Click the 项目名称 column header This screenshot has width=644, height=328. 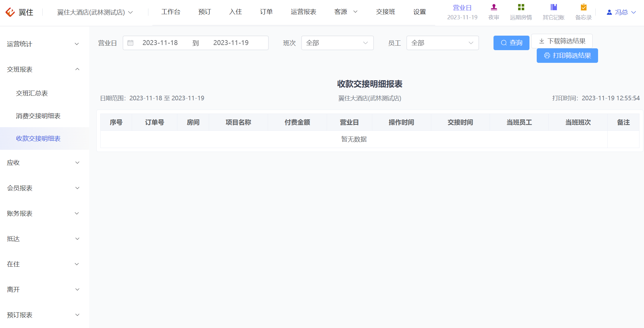tap(238, 122)
